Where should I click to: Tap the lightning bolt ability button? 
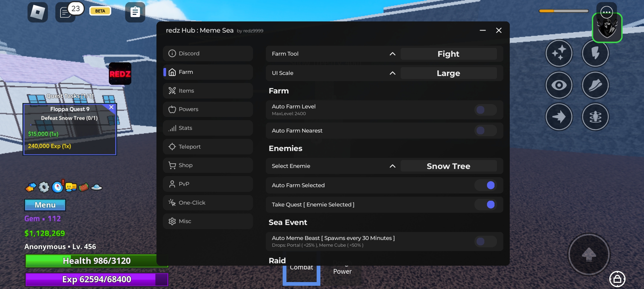[595, 53]
